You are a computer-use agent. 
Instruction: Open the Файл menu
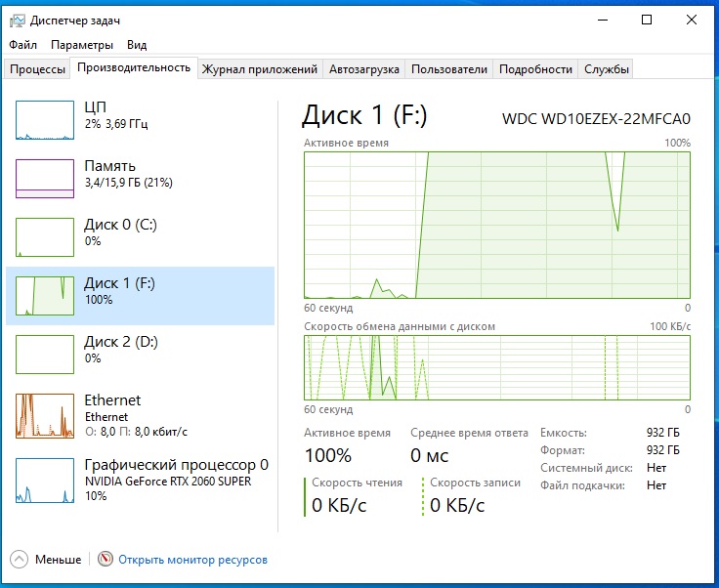coord(23,45)
